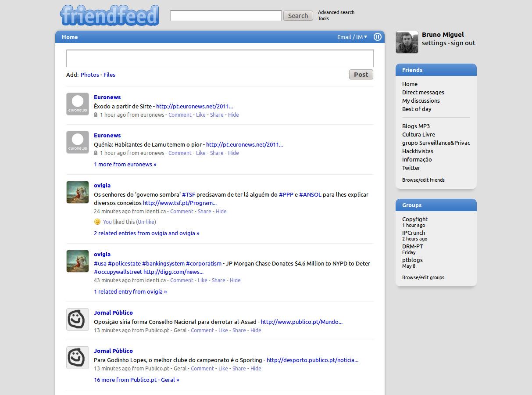Open Home in Friends sidebar
This screenshot has height=395, width=532.
click(x=410, y=84)
